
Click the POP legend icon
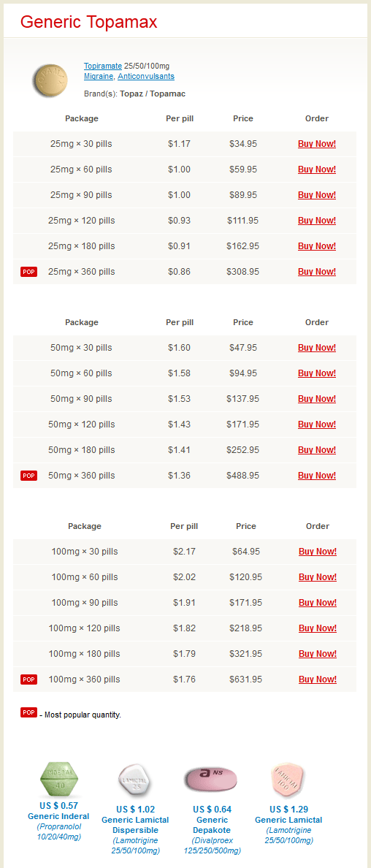tap(28, 712)
